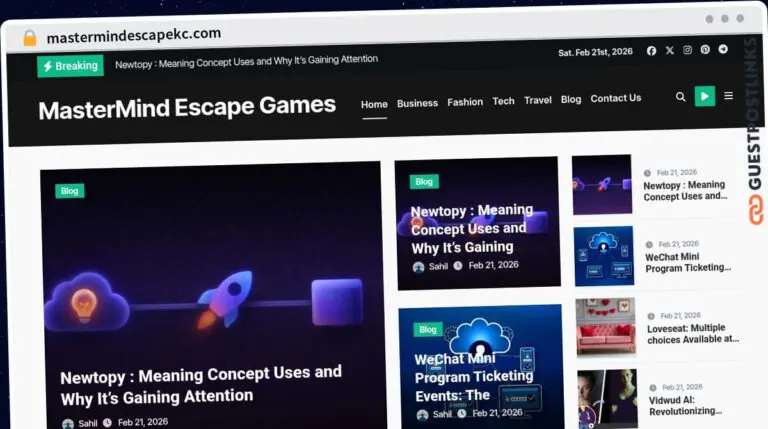Click Newtopy sidebar thumbnail with rocket
The width and height of the screenshot is (768, 429).
(x=602, y=185)
